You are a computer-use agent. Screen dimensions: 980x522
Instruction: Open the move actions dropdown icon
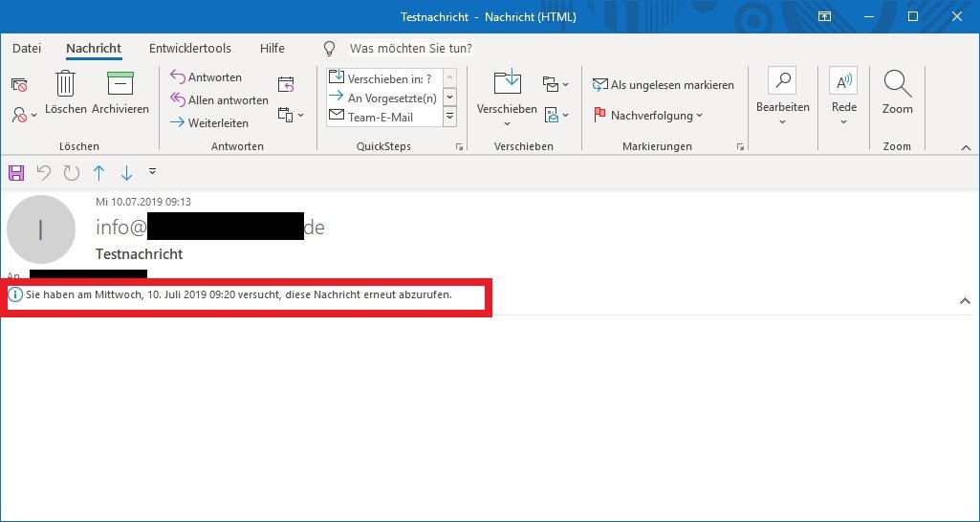pyautogui.click(x=555, y=115)
